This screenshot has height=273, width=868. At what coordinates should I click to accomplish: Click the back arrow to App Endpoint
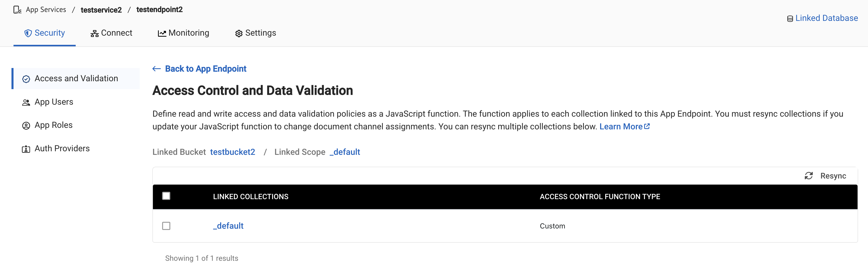pos(156,68)
